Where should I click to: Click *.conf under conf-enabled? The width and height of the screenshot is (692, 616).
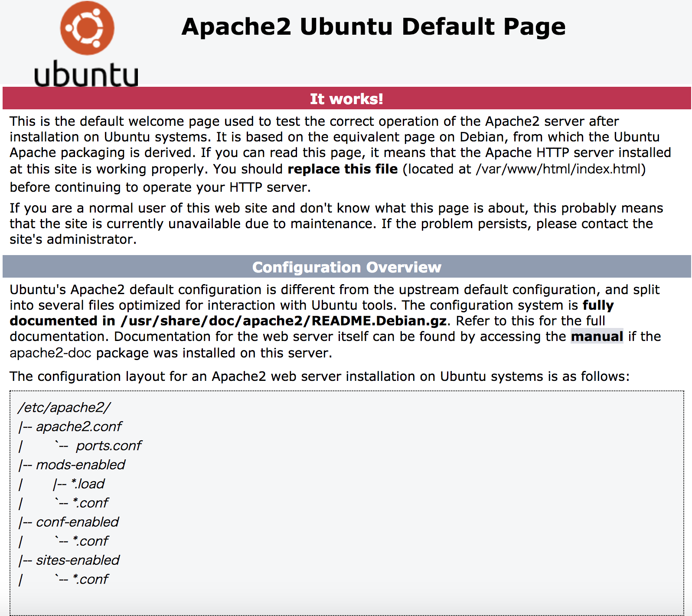(x=91, y=541)
